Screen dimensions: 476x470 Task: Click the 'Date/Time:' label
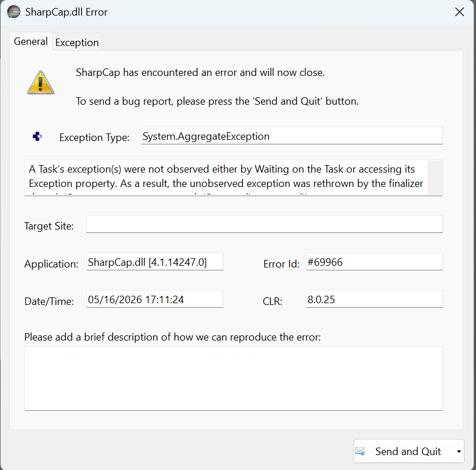coord(49,301)
